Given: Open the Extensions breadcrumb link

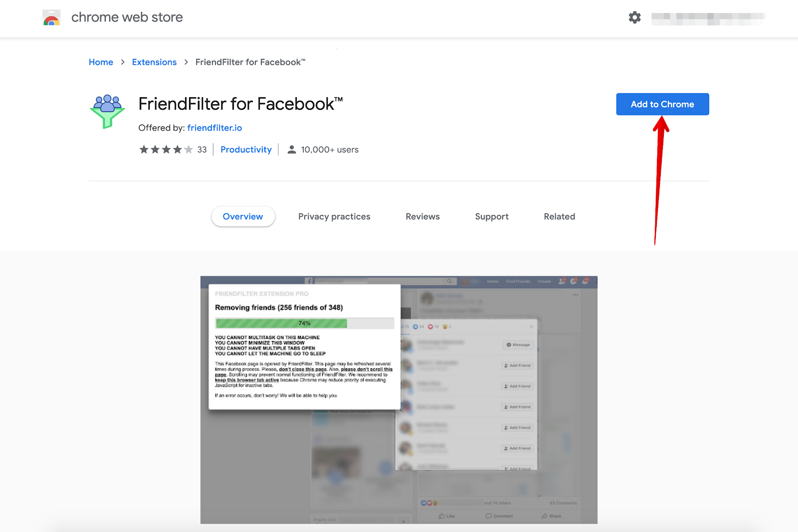Looking at the screenshot, I should (x=154, y=62).
